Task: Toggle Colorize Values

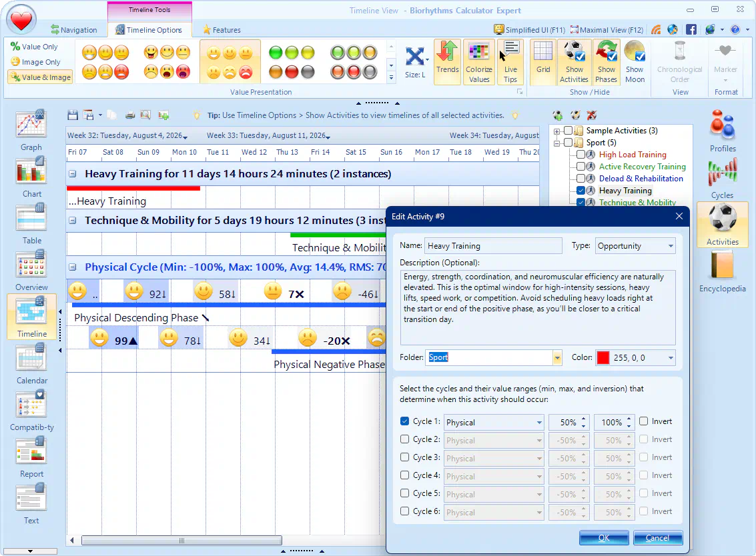Action: tap(479, 62)
